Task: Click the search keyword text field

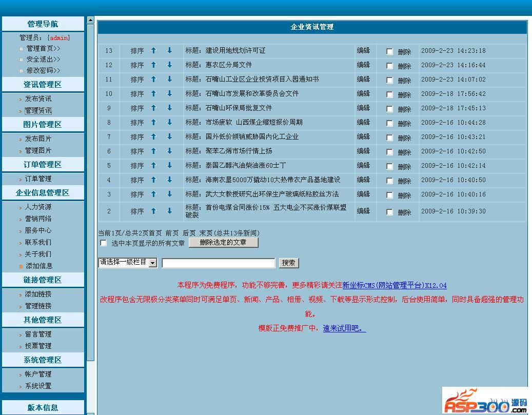Action: pyautogui.click(x=219, y=263)
